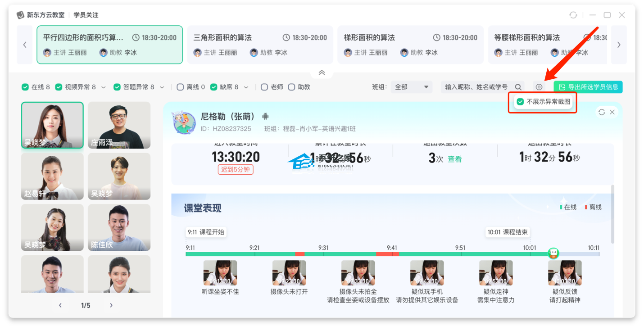Check the 老师 filter checkbox

[x=264, y=87]
